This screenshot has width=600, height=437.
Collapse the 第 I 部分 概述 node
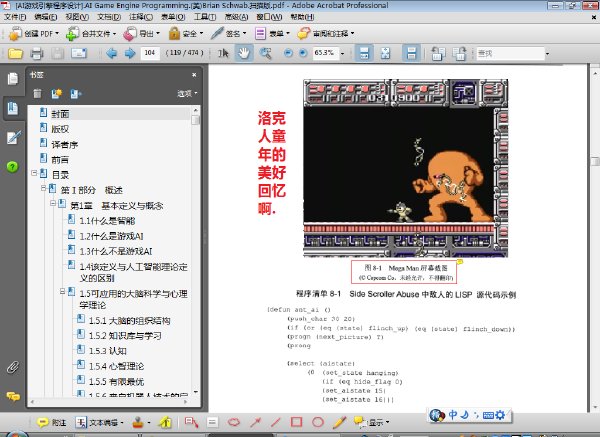[x=44, y=188]
